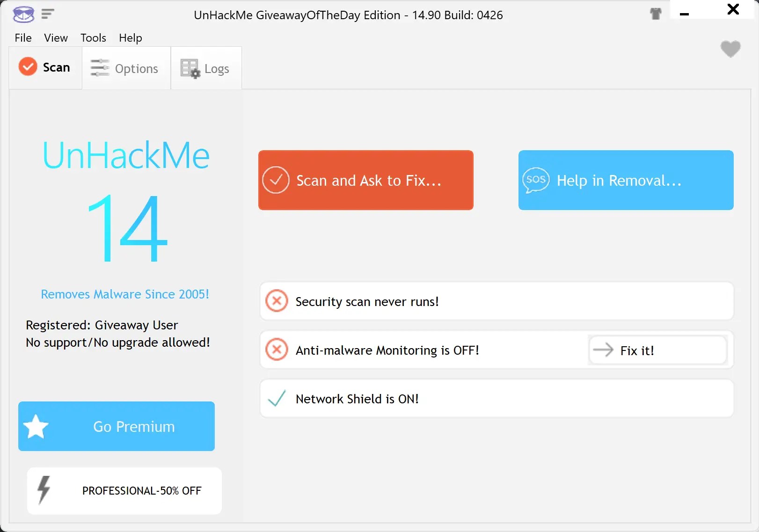Click the Logs document icon
This screenshot has height=532, width=759.
190,68
